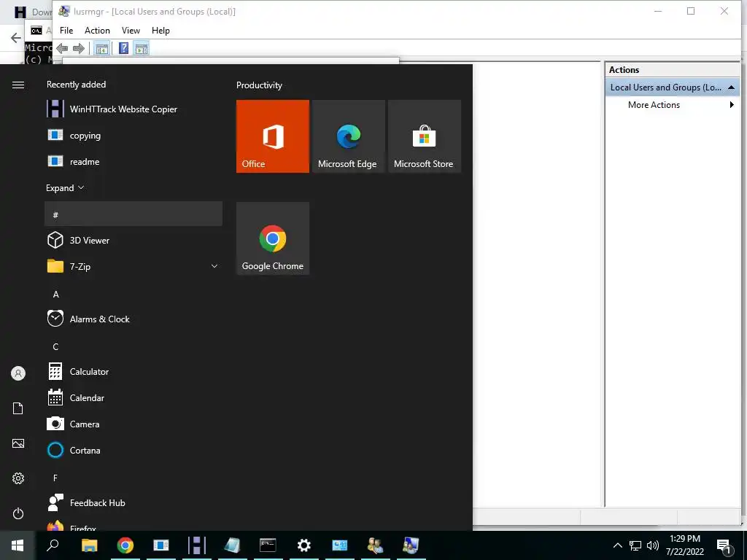
Task: Toggle Show/Hide Action Pane in lusrmgr toolbar
Action: [142, 48]
